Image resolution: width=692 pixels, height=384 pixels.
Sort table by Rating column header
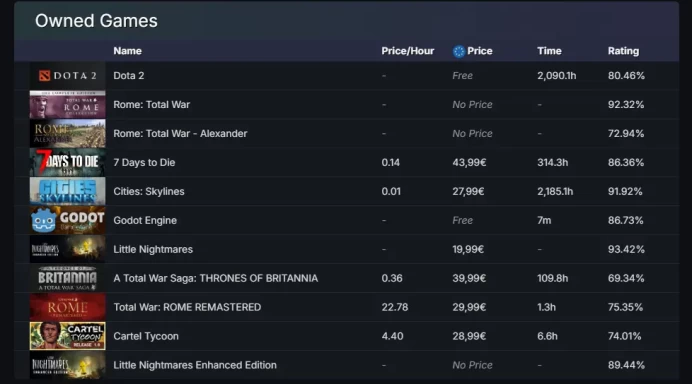(623, 51)
